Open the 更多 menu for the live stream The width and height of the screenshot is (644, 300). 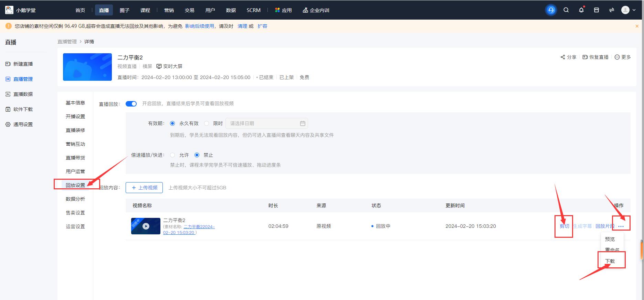[x=623, y=57]
